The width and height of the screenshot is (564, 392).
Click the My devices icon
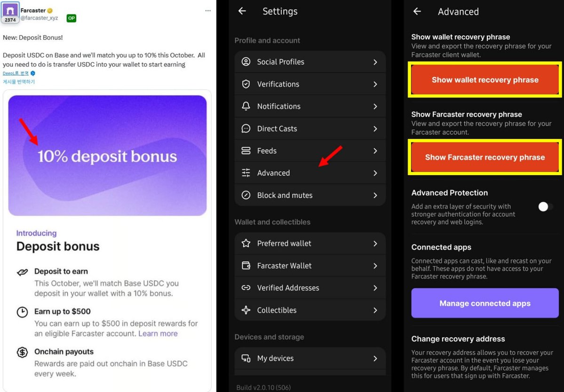(246, 358)
